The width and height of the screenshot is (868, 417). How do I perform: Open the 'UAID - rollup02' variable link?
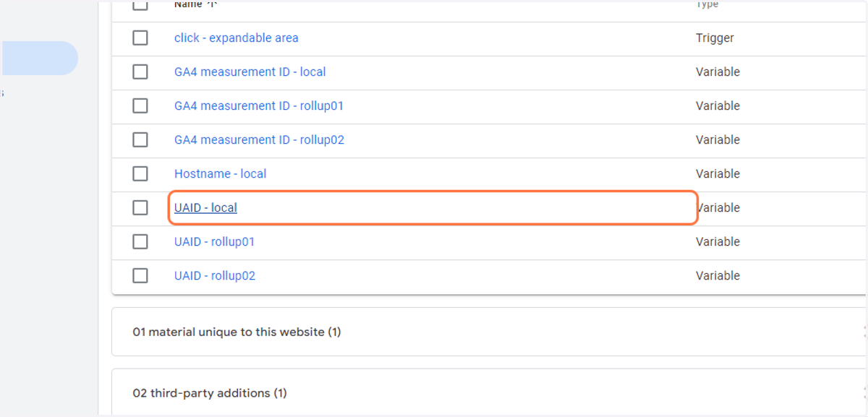pos(215,275)
